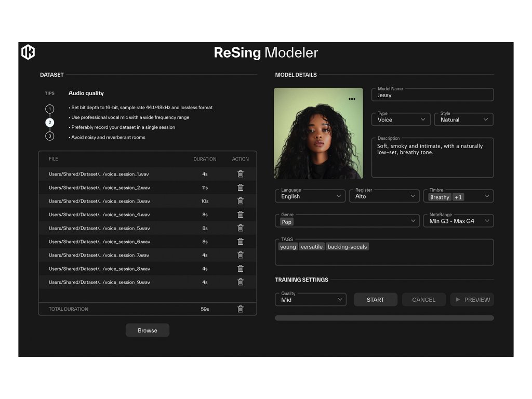Clear all files via total duration trash

pos(241,309)
